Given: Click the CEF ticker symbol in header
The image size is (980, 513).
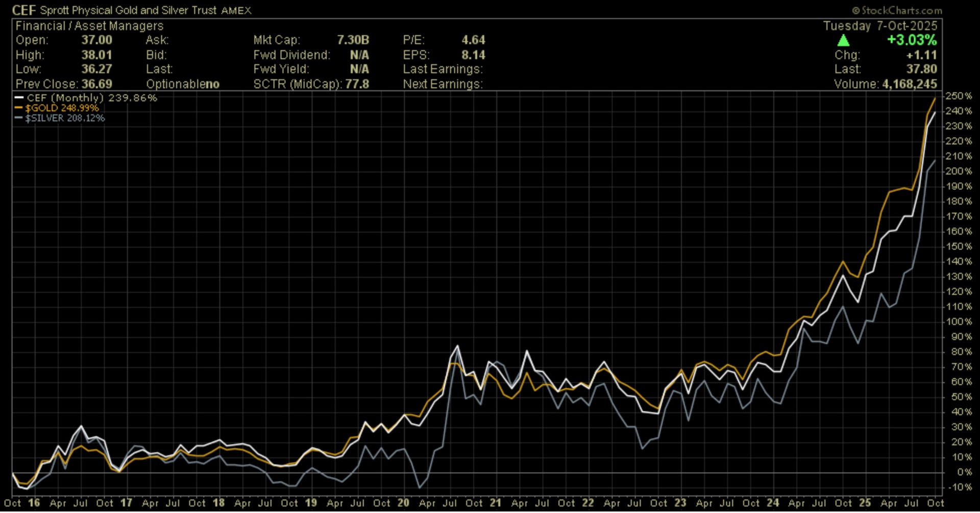Looking at the screenshot, I should pos(23,10).
